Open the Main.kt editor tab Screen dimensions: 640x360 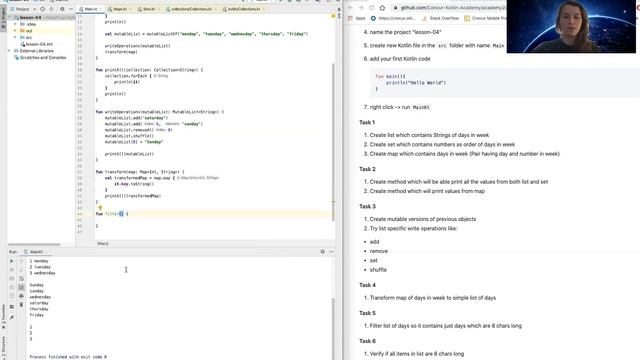pyautogui.click(x=89, y=9)
